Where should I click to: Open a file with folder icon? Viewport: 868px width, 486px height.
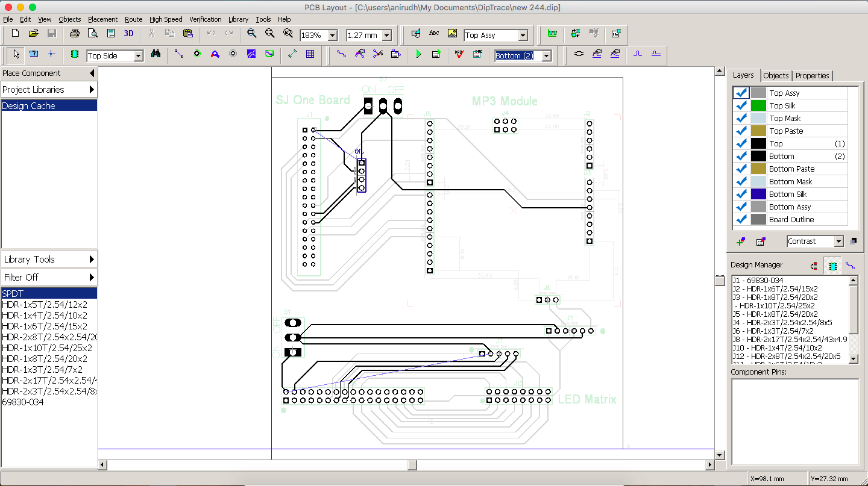tap(34, 34)
